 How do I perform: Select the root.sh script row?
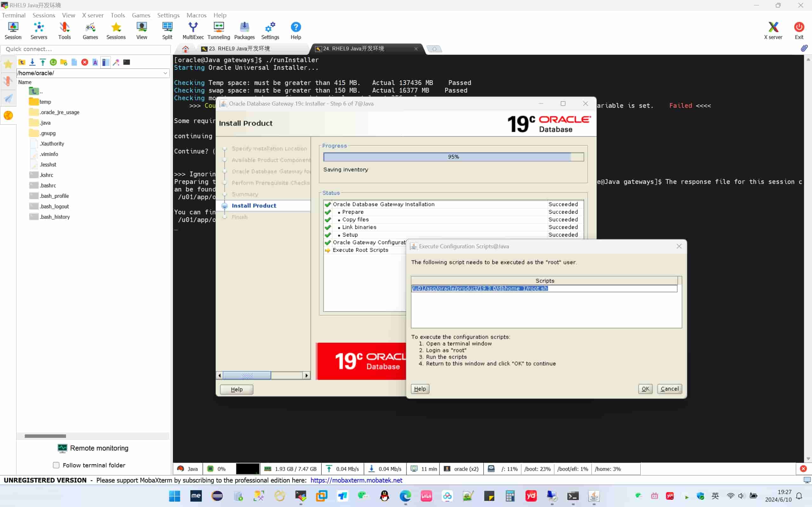(x=544, y=288)
